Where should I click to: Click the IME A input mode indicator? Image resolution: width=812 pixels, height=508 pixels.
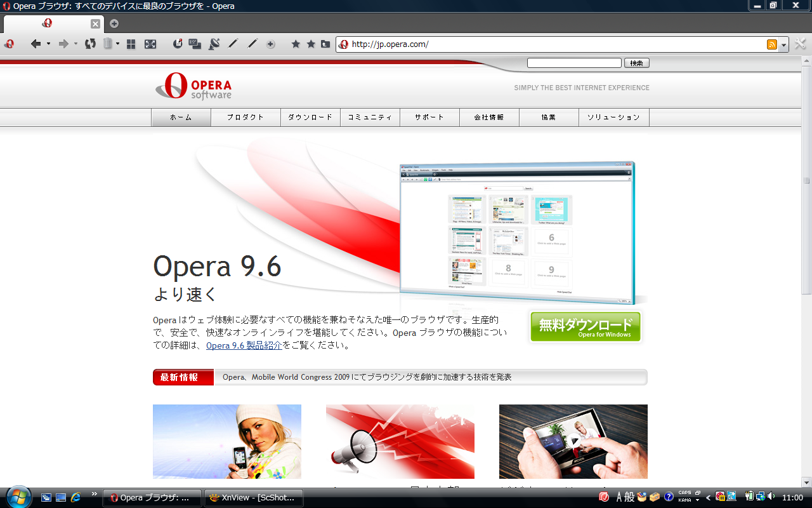point(619,497)
